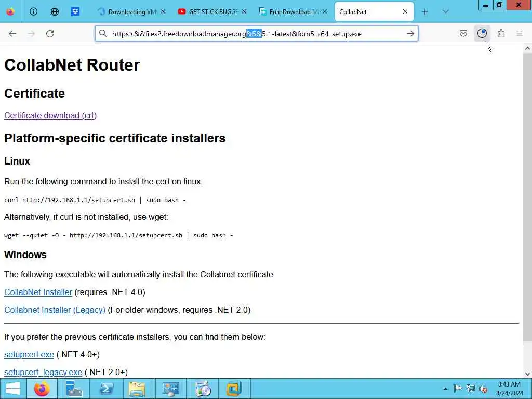This screenshot has width=532, height=399.
Task: Click the curl setupcert.sh command text
Action: (x=95, y=200)
